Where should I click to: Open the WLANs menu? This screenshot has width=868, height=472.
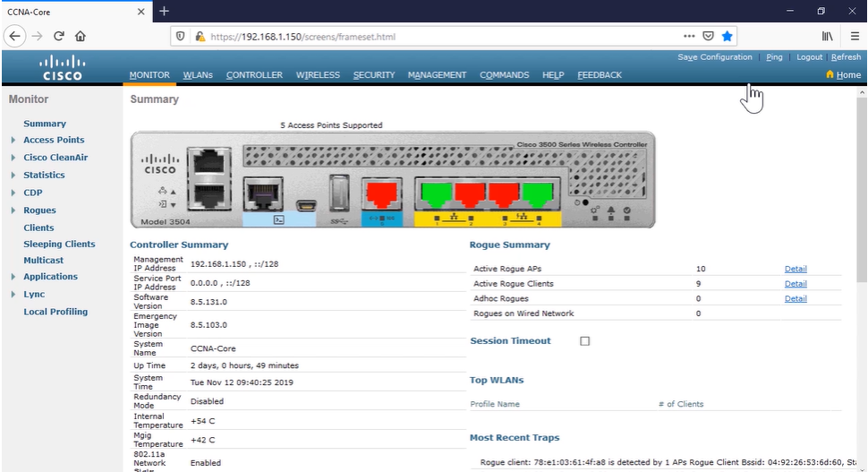click(198, 75)
